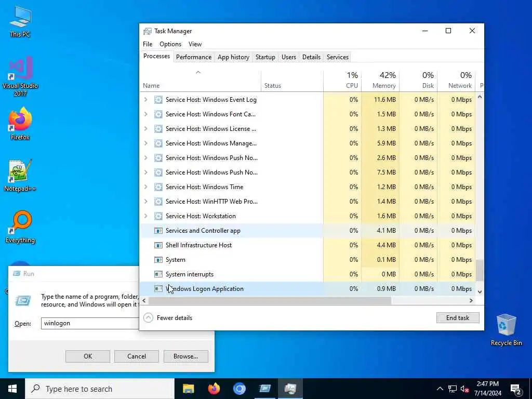532x399 pixels.
Task: Open Firefox desktop shortcut
Action: (x=20, y=124)
